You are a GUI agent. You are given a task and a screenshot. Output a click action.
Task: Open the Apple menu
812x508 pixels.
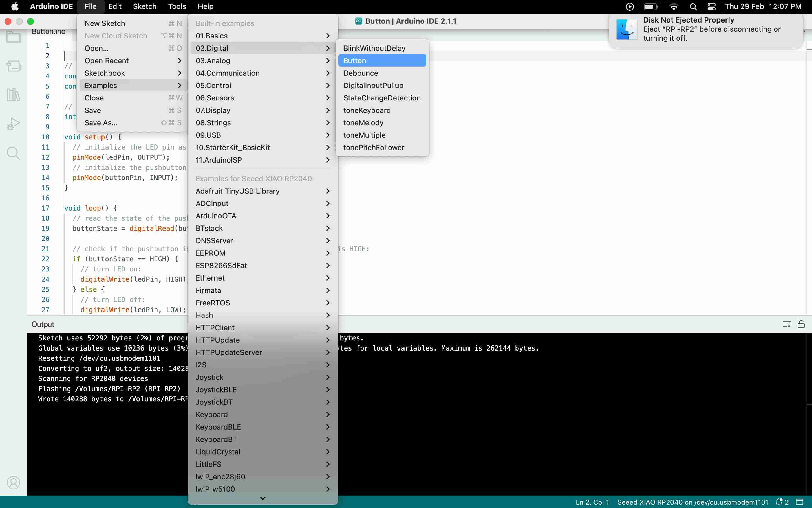(15, 6)
